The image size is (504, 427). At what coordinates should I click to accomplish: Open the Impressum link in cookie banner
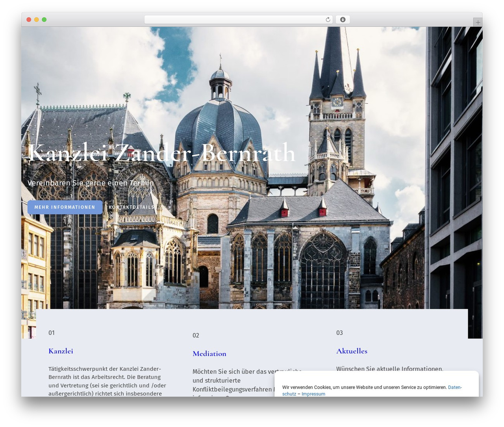[x=313, y=394]
